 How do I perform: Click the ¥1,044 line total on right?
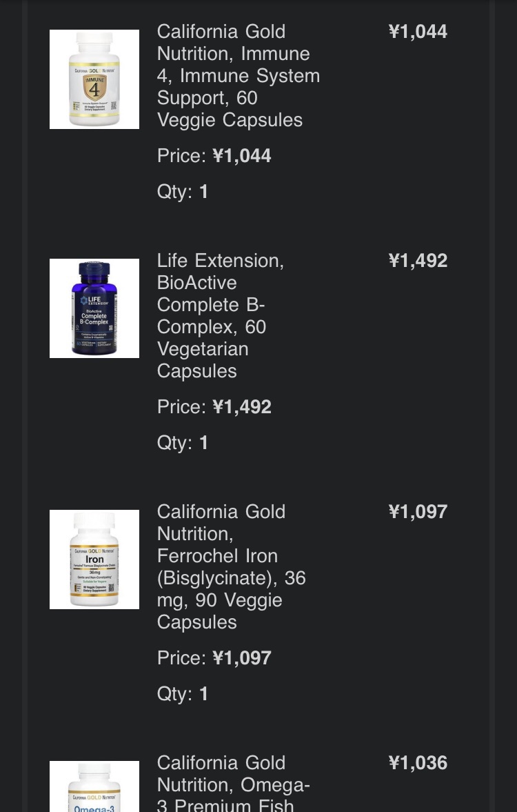(x=418, y=32)
